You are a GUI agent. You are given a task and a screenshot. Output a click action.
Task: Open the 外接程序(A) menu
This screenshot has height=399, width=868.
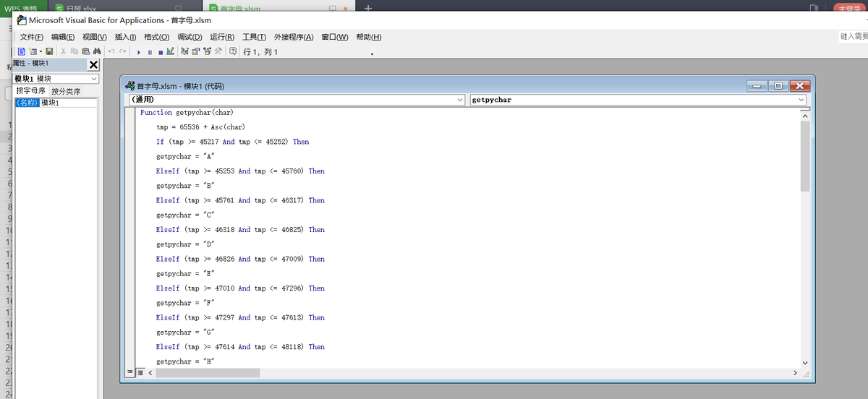[294, 37]
